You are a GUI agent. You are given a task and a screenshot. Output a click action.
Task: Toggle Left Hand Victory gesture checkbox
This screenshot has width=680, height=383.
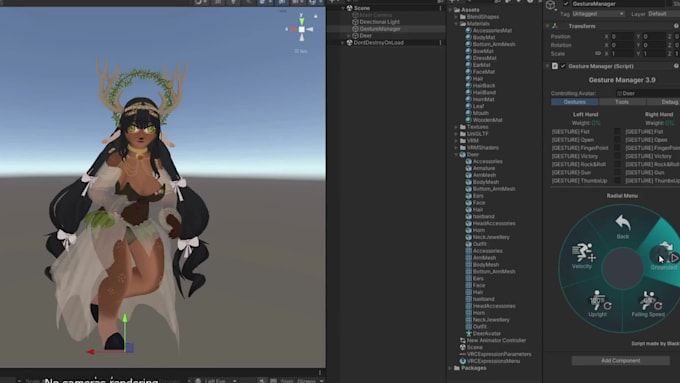(617, 156)
